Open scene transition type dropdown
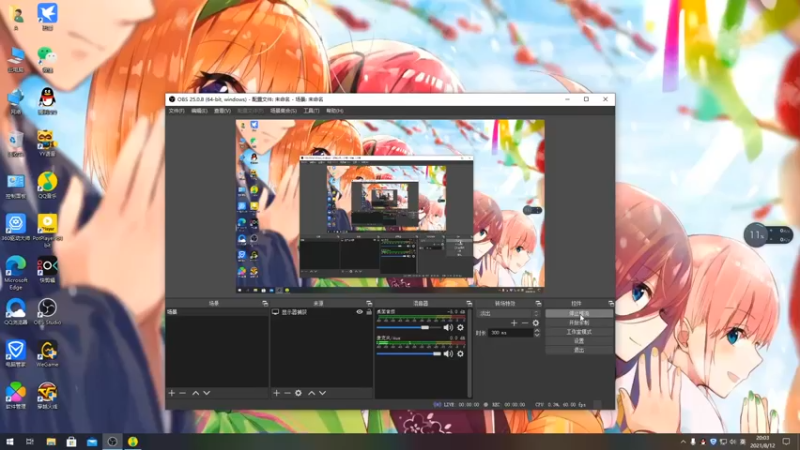Screen dimensions: 800x450 coord(508,313)
